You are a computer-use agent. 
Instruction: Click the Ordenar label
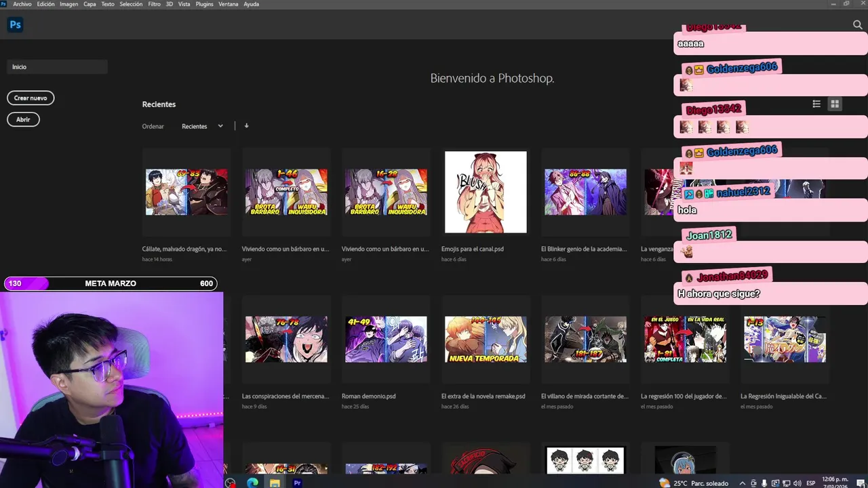pyautogui.click(x=153, y=126)
